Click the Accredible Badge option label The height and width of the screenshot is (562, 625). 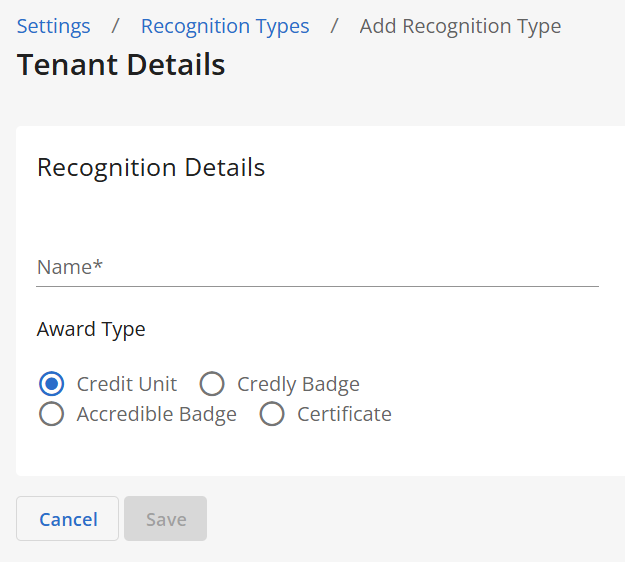157,414
